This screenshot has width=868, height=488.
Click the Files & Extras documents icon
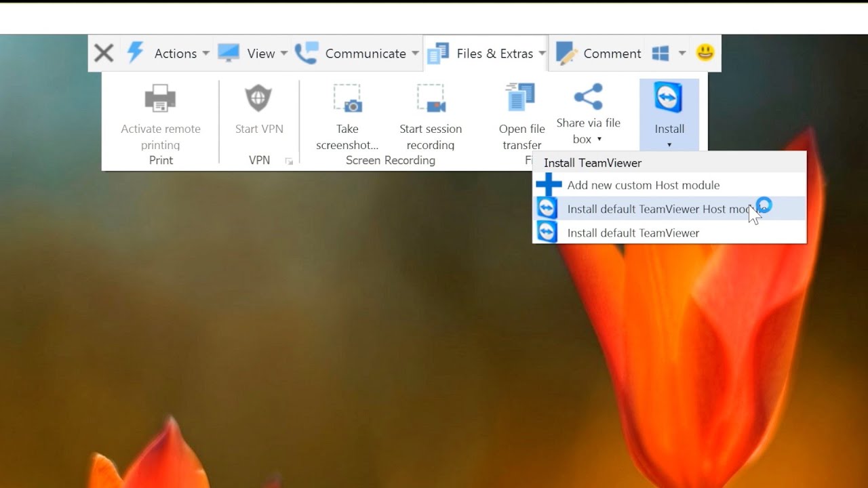point(438,53)
